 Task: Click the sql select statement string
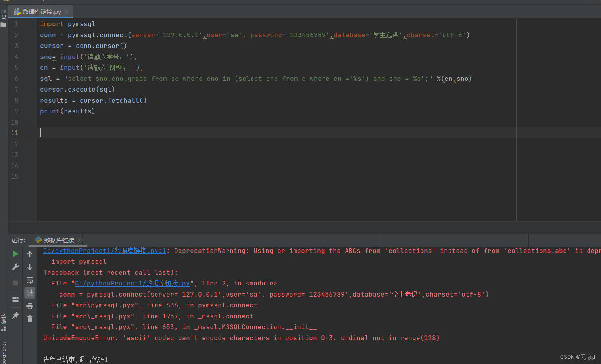point(248,79)
